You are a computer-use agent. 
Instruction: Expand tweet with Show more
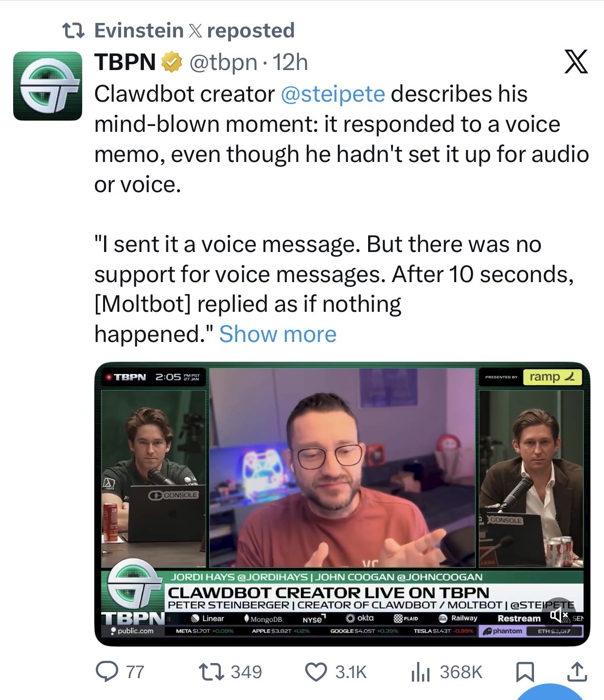[x=278, y=334]
